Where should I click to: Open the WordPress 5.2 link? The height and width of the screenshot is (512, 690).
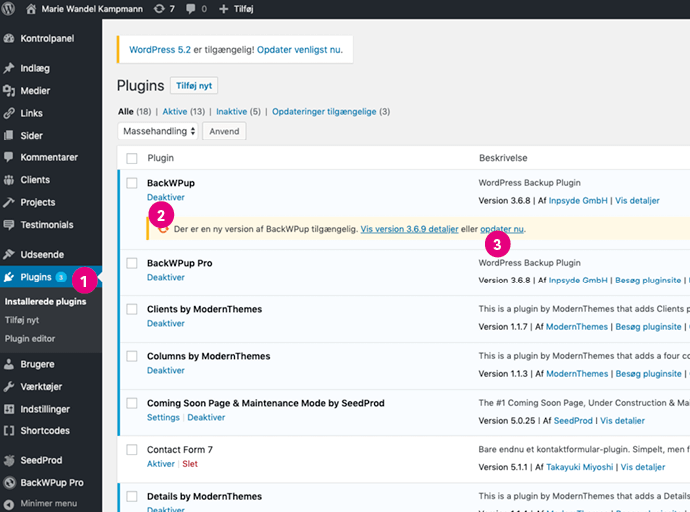coord(160,50)
